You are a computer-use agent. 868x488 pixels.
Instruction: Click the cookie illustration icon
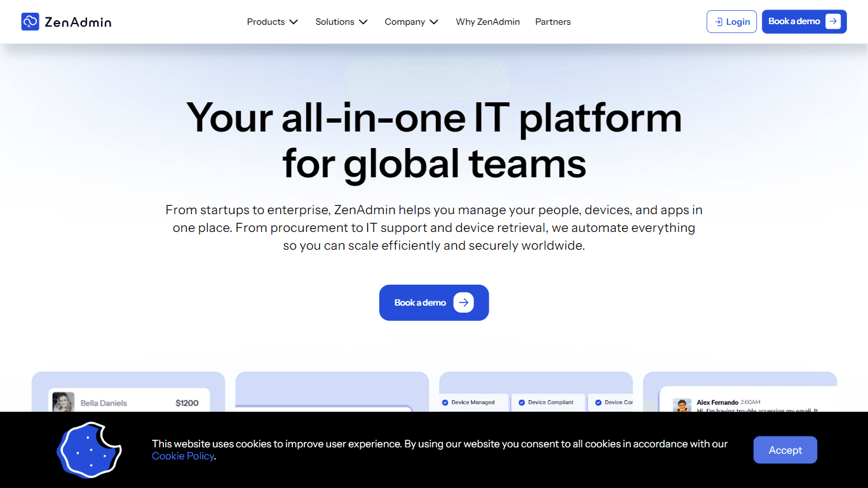point(89,450)
